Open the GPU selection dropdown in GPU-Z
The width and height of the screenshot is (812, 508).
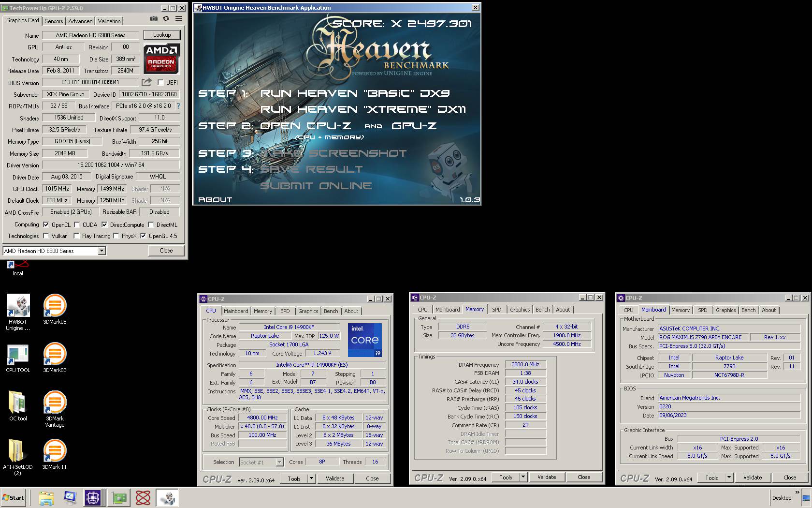[101, 251]
